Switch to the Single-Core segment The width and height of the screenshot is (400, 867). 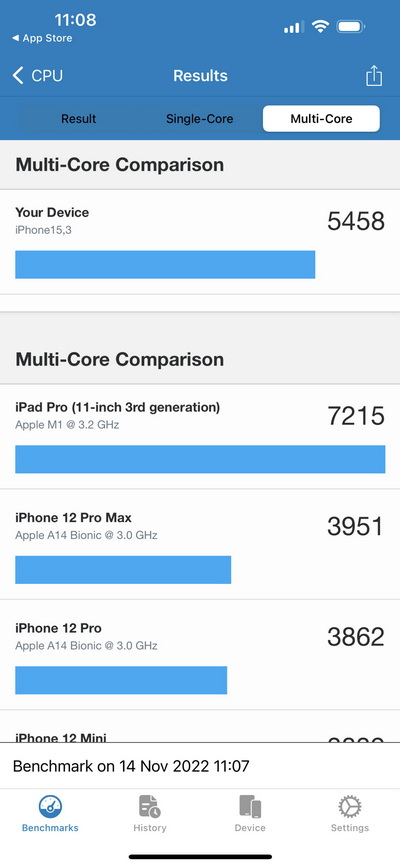click(199, 119)
